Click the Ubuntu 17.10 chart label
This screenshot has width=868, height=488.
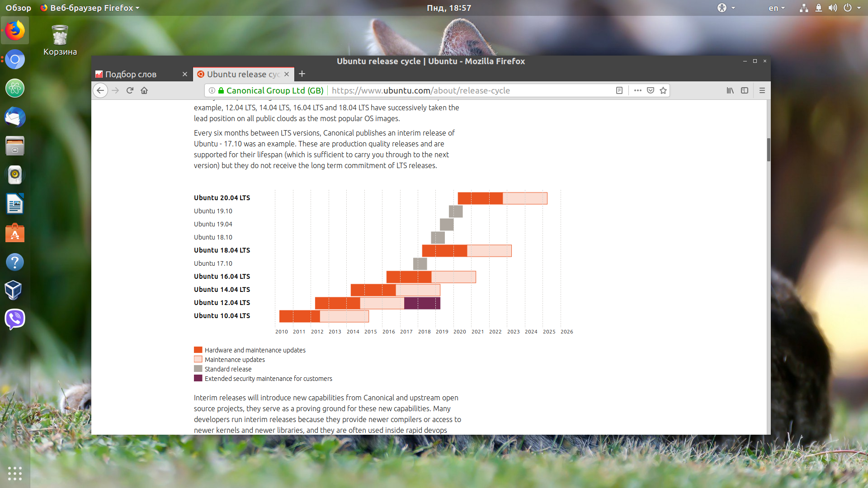[x=213, y=263]
